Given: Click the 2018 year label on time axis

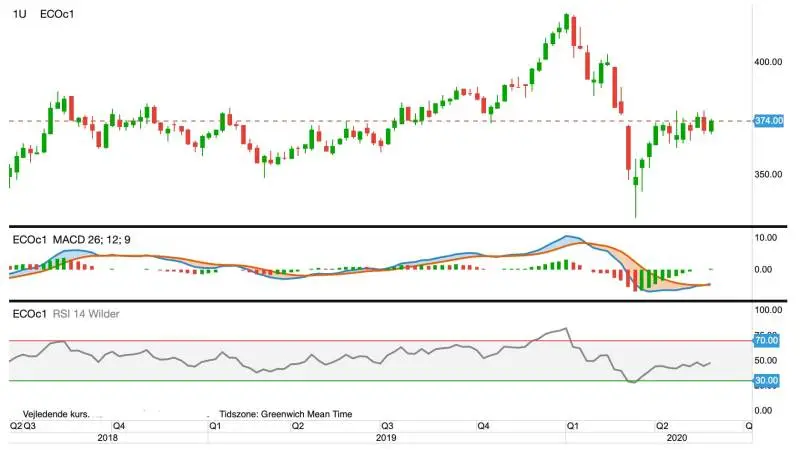Looking at the screenshot, I should click(107, 438).
